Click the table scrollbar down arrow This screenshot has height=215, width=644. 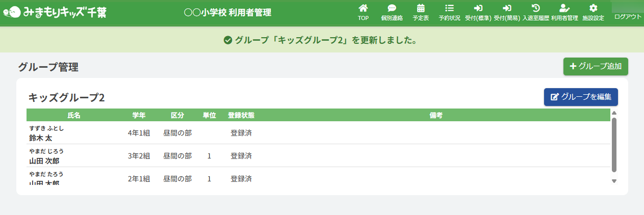tap(614, 181)
